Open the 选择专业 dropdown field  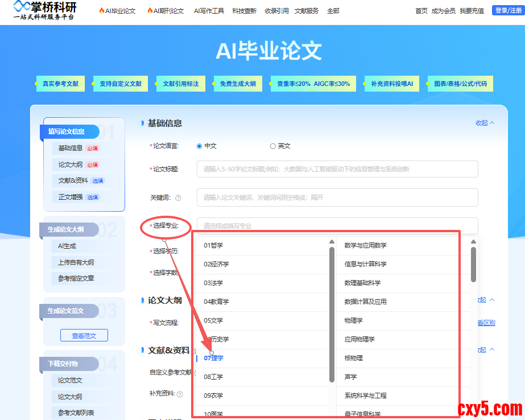[337, 226]
